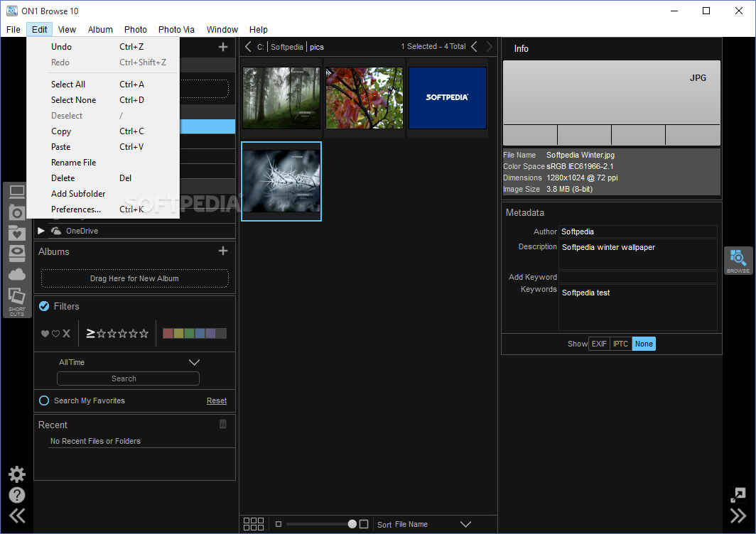Filter by green color label swatch

pyautogui.click(x=190, y=334)
